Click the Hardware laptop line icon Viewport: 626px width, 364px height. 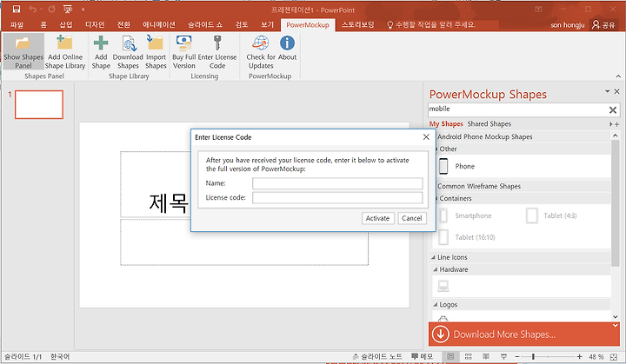point(443,286)
